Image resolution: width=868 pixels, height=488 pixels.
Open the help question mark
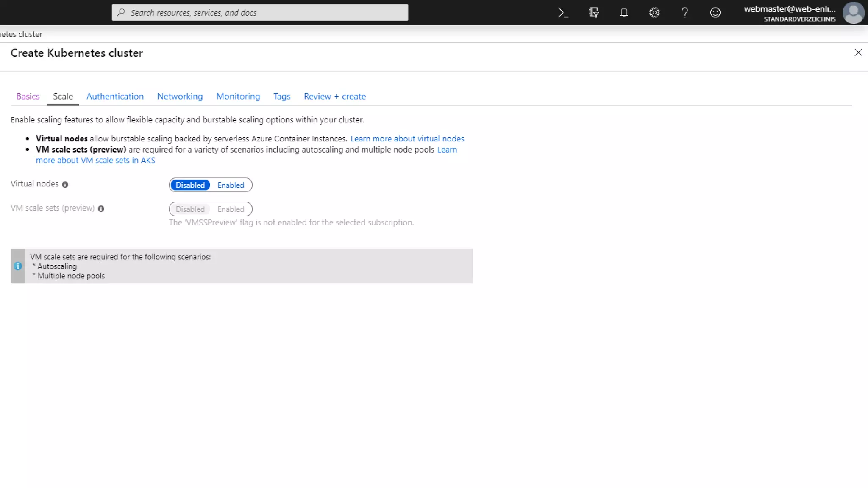(685, 13)
